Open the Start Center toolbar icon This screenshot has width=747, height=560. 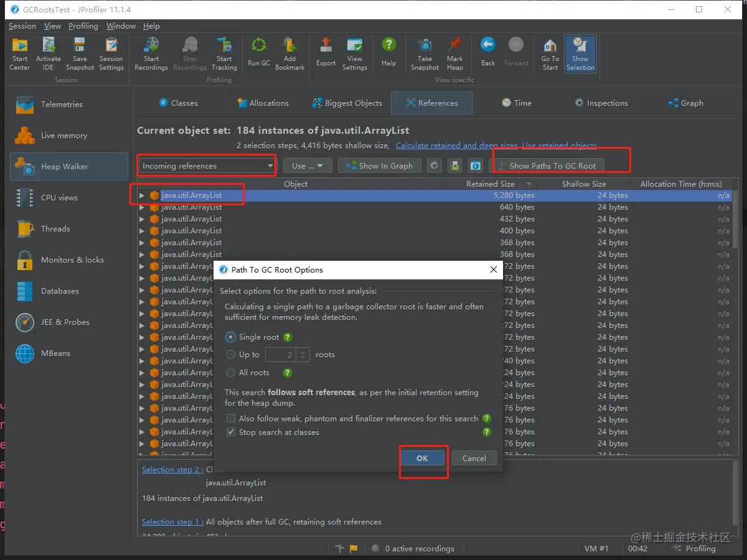click(x=20, y=54)
